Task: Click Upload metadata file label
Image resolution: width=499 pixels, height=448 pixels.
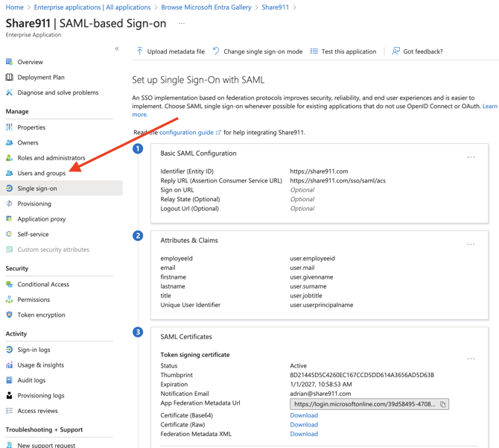Action: tap(176, 51)
